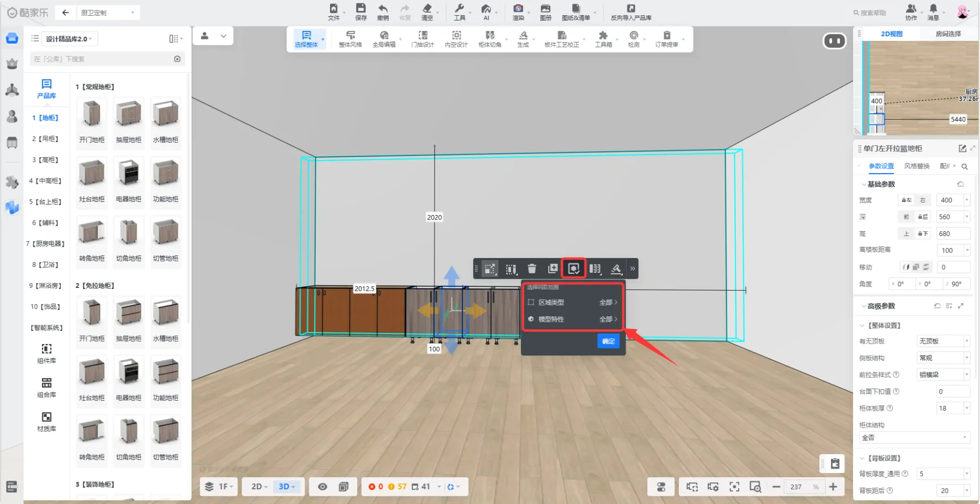Click the 2D view mode button
The width and height of the screenshot is (980, 504).
[259, 487]
